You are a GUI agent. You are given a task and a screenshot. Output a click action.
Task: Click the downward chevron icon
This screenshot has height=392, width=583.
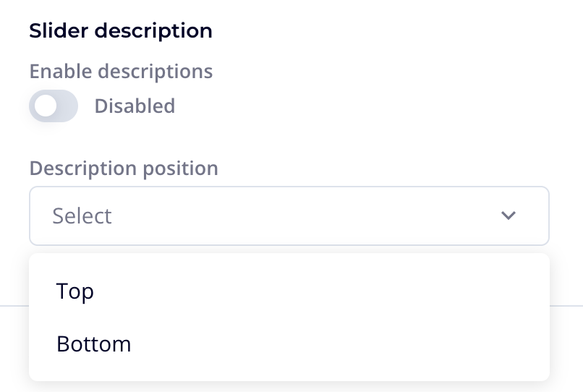coord(508,216)
